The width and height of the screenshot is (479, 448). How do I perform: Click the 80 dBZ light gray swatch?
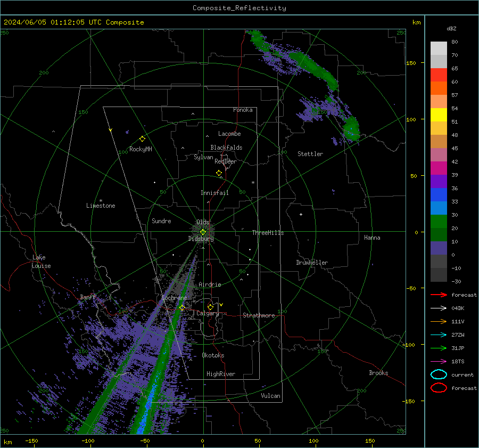pos(439,48)
